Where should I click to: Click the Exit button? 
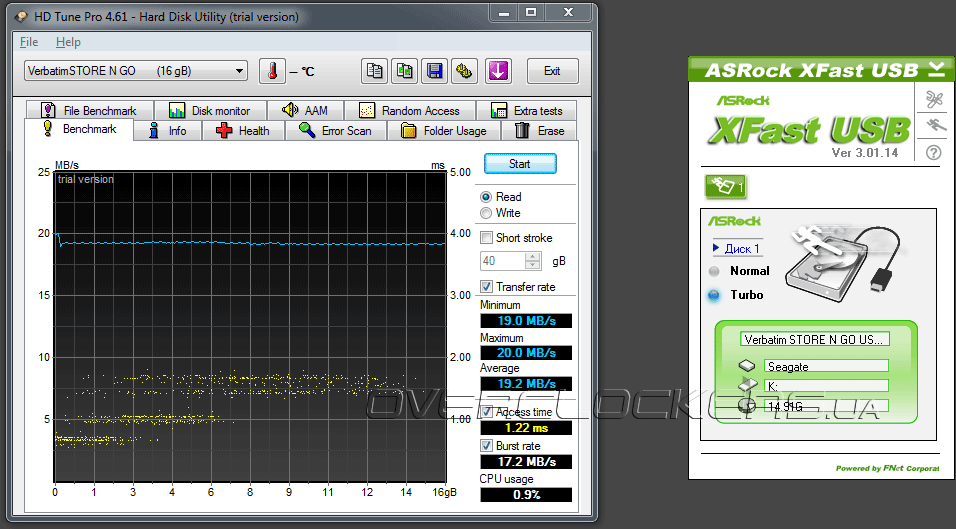[x=552, y=71]
